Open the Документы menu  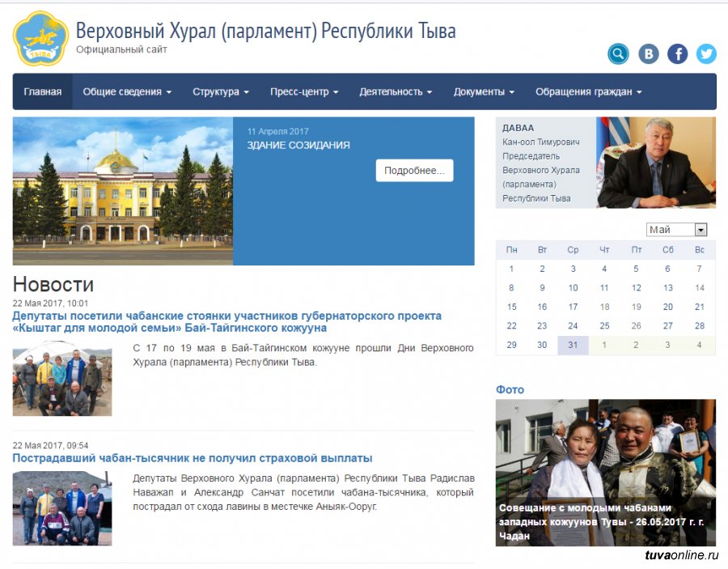click(484, 91)
